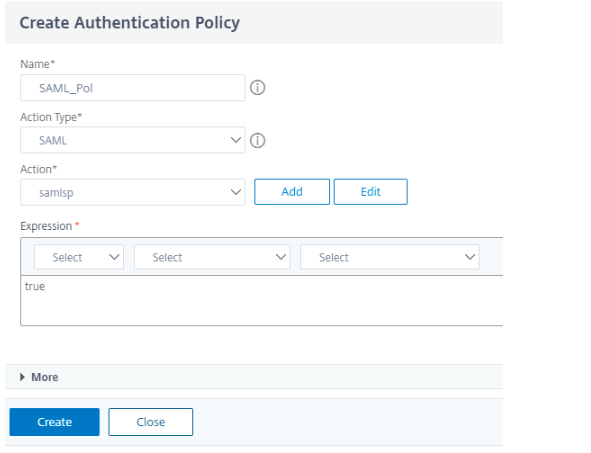Viewport: 591px width, 453px height.
Task: Click the Action Type label
Action: (x=51, y=117)
